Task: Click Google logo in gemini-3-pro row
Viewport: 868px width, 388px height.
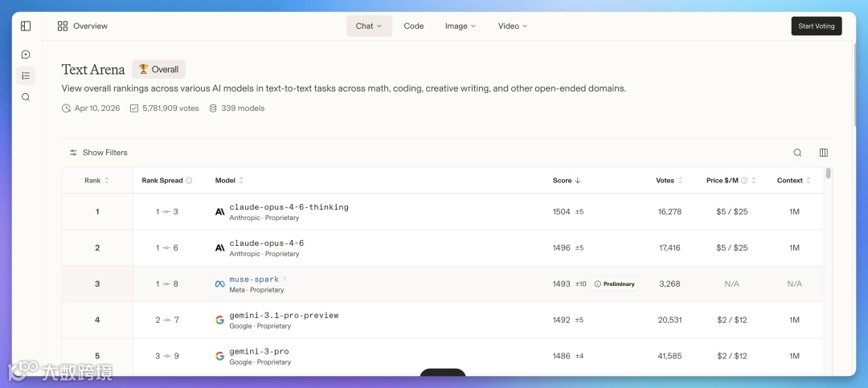Action: point(219,356)
